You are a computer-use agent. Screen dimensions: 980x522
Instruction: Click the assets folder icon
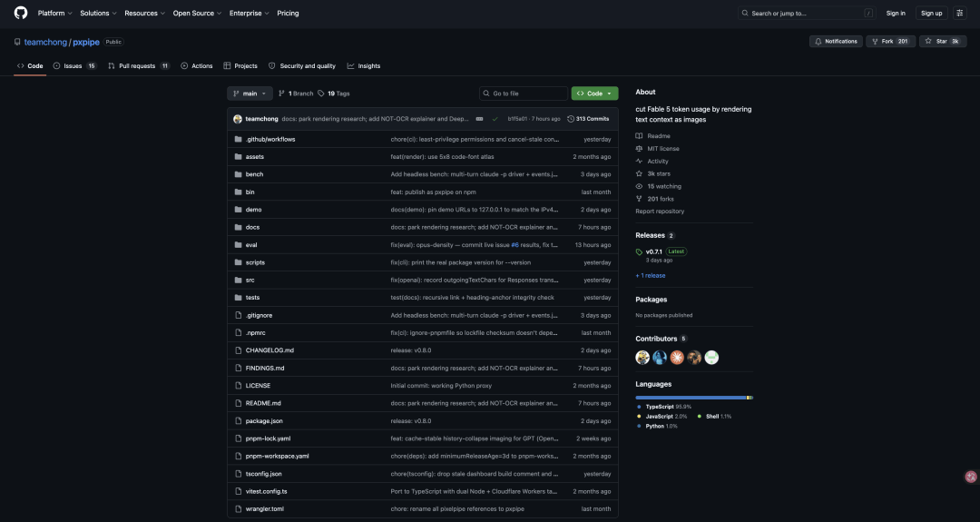(238, 157)
